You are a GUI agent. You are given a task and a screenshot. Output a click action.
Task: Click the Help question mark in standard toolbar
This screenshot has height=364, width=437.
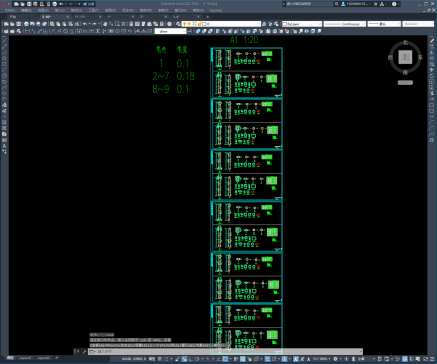170,24
